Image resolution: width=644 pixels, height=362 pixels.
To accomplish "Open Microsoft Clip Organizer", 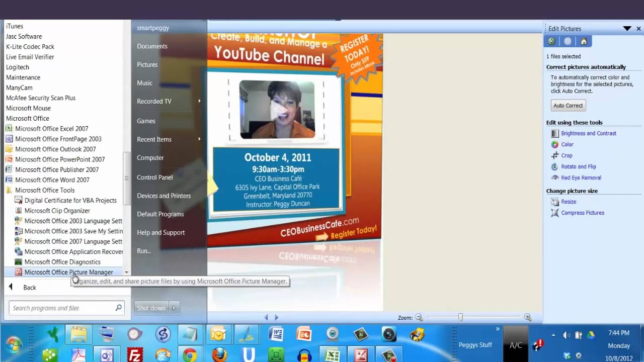I will 52,211.
